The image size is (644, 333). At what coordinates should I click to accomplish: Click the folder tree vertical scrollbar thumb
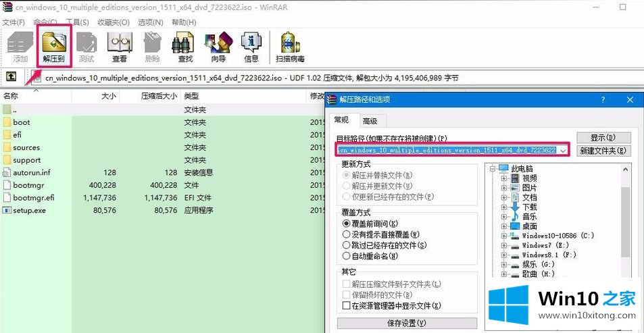[x=625, y=222]
